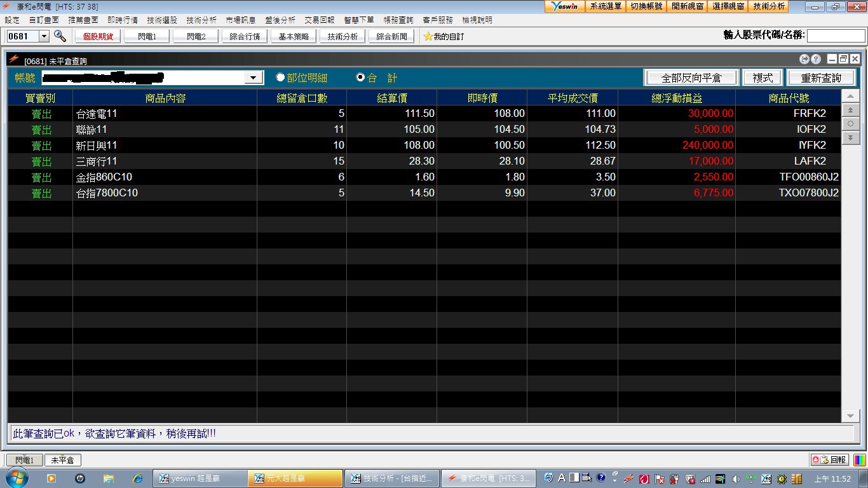Open the security shield tray icon
The width and height of the screenshot is (868, 488).
(690, 479)
